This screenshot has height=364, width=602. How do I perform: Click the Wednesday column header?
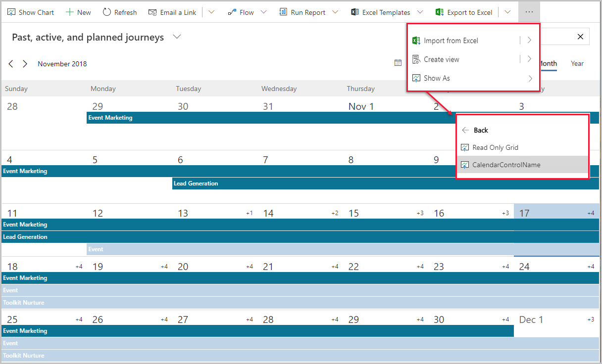(x=279, y=89)
